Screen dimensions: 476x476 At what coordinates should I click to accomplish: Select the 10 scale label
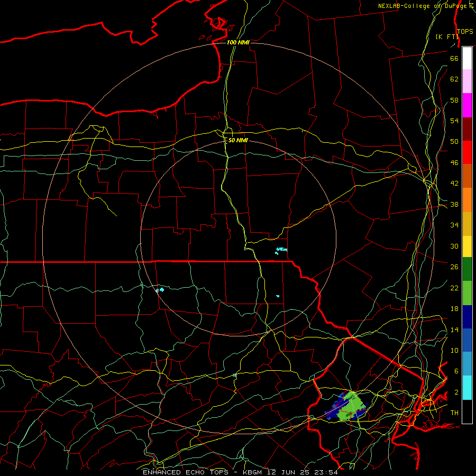(x=454, y=351)
